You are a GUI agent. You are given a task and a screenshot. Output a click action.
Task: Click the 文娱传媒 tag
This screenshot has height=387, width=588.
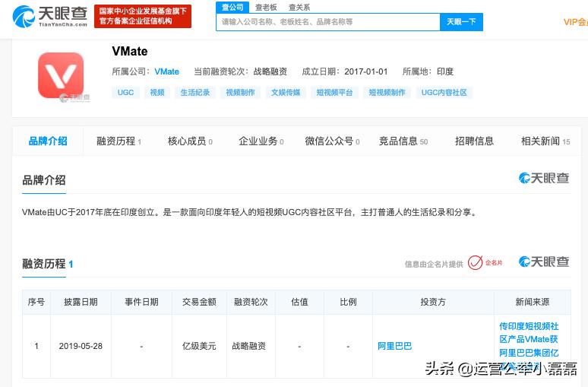coord(286,92)
